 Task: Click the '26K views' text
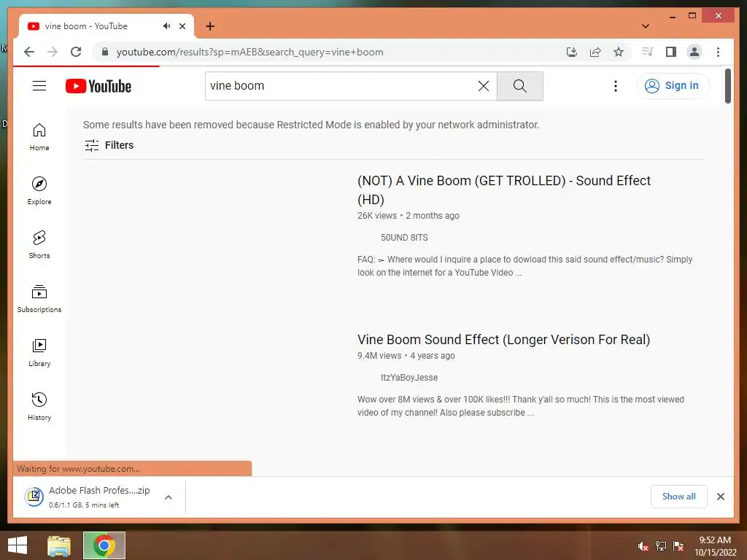point(377,216)
